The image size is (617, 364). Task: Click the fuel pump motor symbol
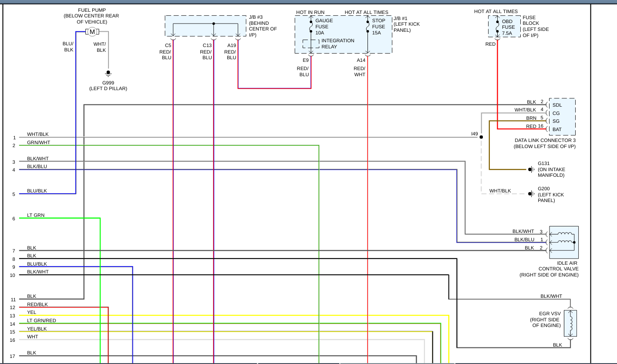(92, 31)
